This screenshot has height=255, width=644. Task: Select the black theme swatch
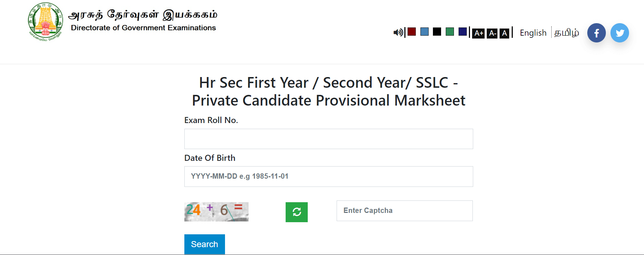point(437,31)
